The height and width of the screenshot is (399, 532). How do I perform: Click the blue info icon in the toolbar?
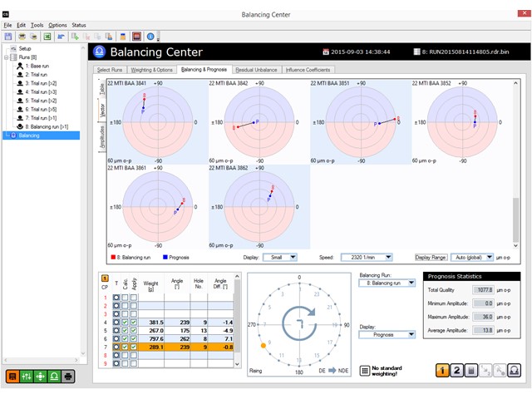[150, 37]
